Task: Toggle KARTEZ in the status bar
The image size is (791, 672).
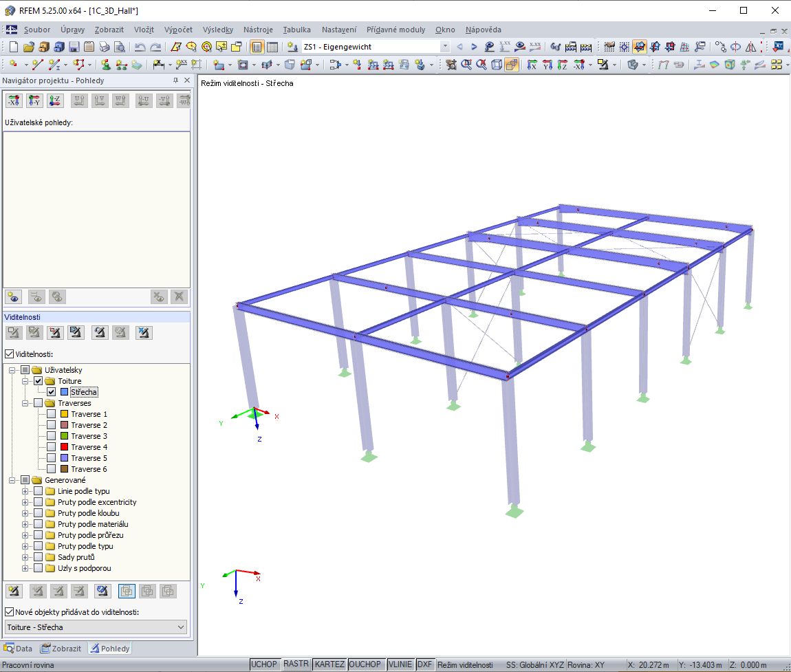Action: (x=329, y=664)
